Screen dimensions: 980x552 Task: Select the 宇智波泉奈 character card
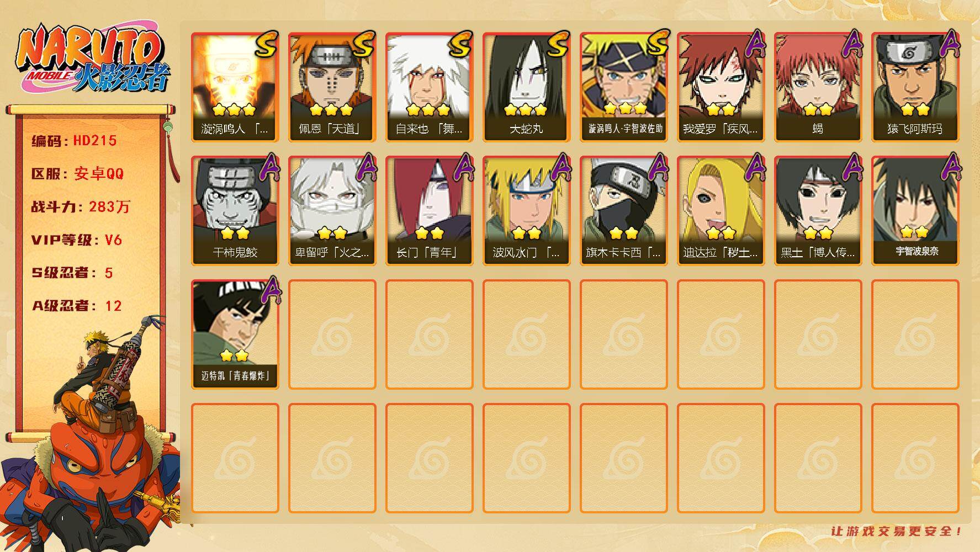915,210
